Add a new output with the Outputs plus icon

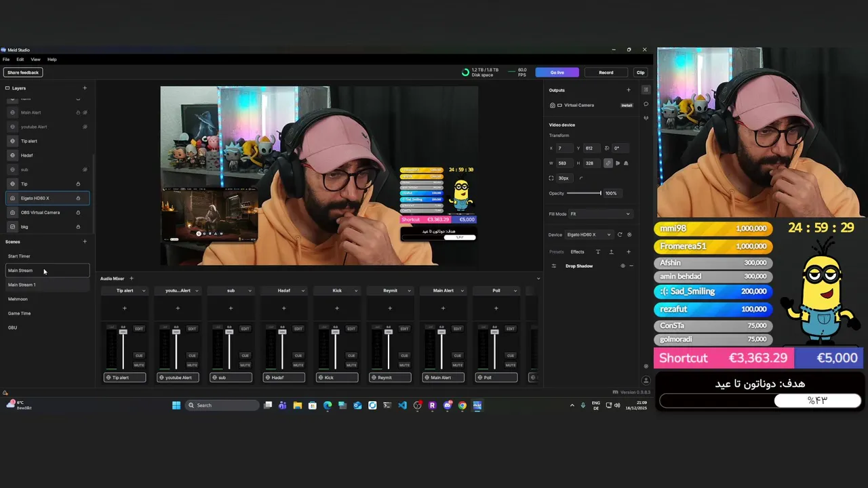[628, 90]
